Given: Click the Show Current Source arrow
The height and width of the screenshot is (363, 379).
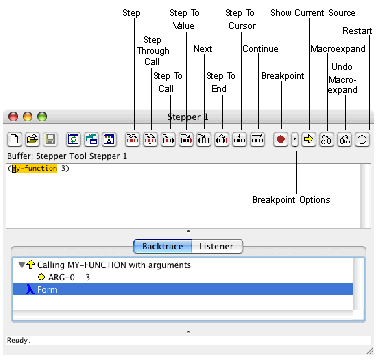Looking at the screenshot, I should [x=309, y=139].
